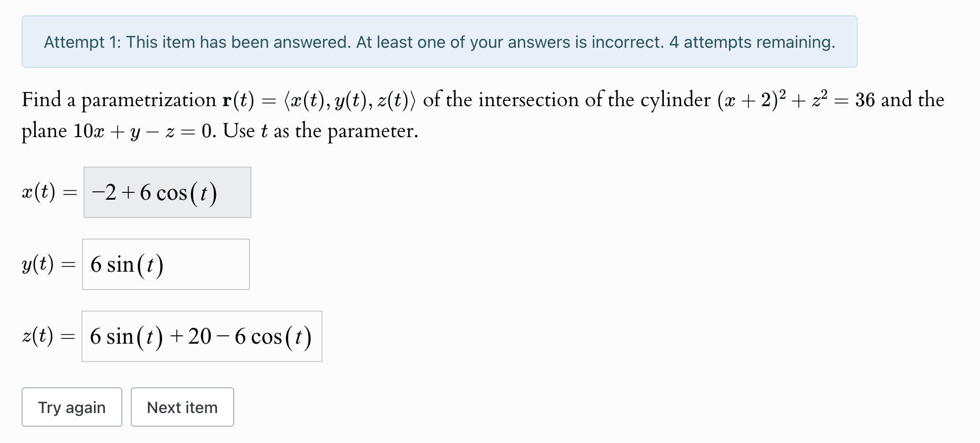Click the phrase 'Use t as the parameter'
The image size is (980, 443).
(x=319, y=131)
